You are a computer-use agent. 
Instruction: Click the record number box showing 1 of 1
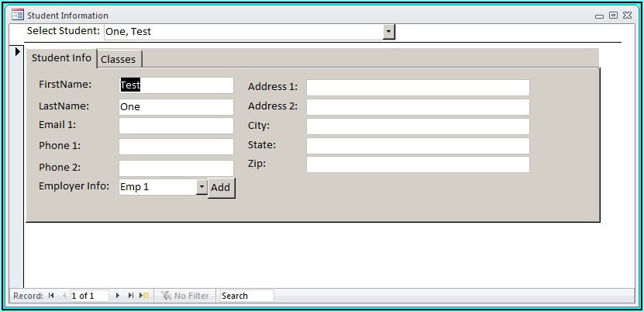pyautogui.click(x=90, y=296)
